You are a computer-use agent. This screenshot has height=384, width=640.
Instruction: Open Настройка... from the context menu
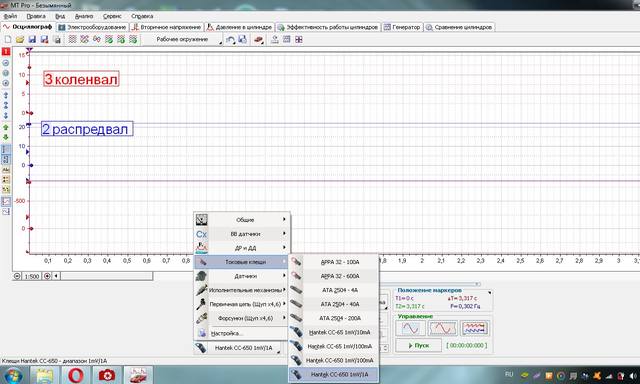(x=242, y=333)
